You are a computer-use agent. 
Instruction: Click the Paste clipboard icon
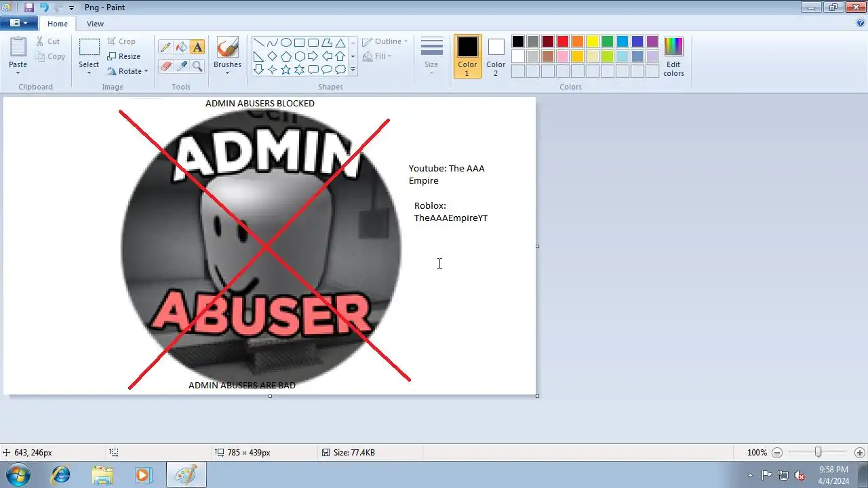tap(18, 47)
